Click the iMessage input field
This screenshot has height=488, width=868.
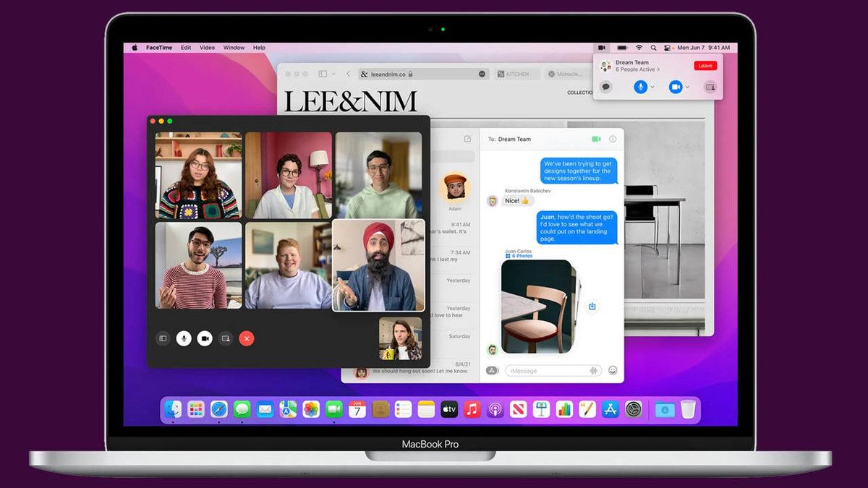(x=550, y=370)
